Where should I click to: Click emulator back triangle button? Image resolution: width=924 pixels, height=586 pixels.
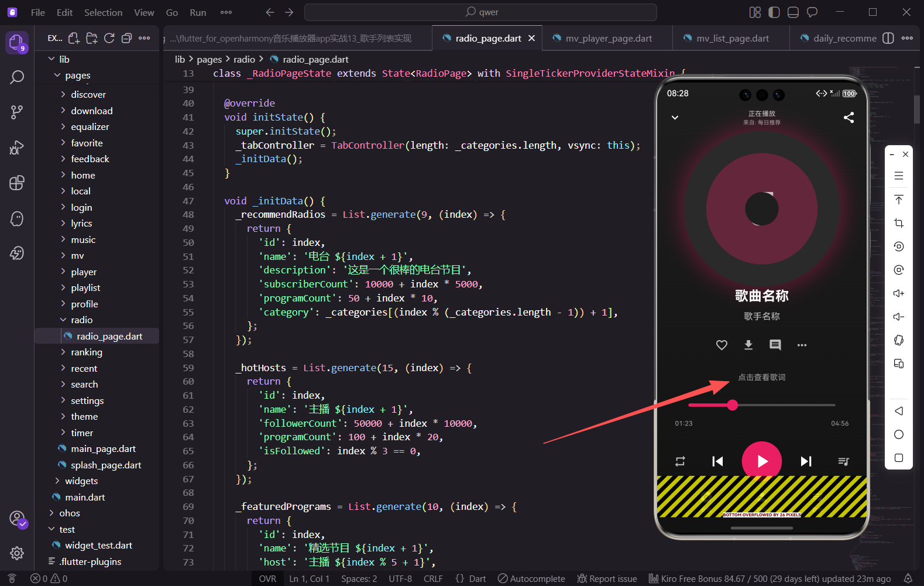tap(899, 411)
